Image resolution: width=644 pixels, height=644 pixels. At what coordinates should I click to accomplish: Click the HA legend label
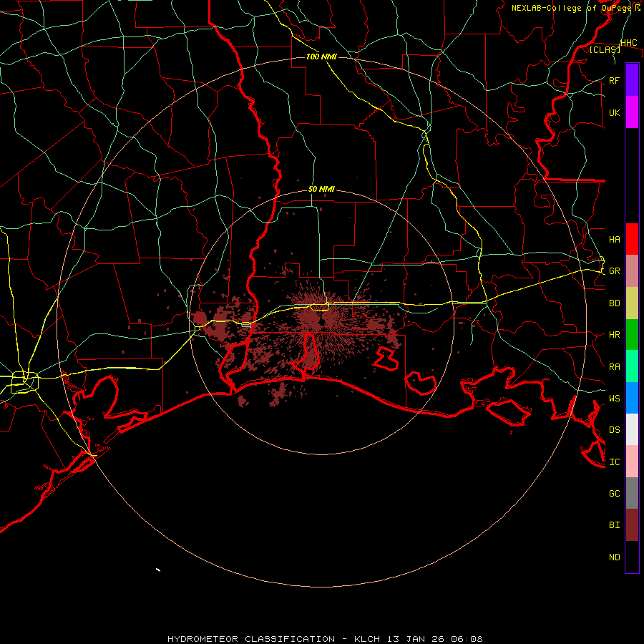coord(614,240)
